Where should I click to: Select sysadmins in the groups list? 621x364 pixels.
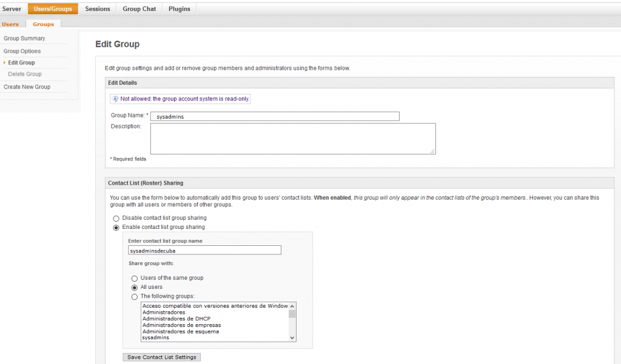coord(215,337)
